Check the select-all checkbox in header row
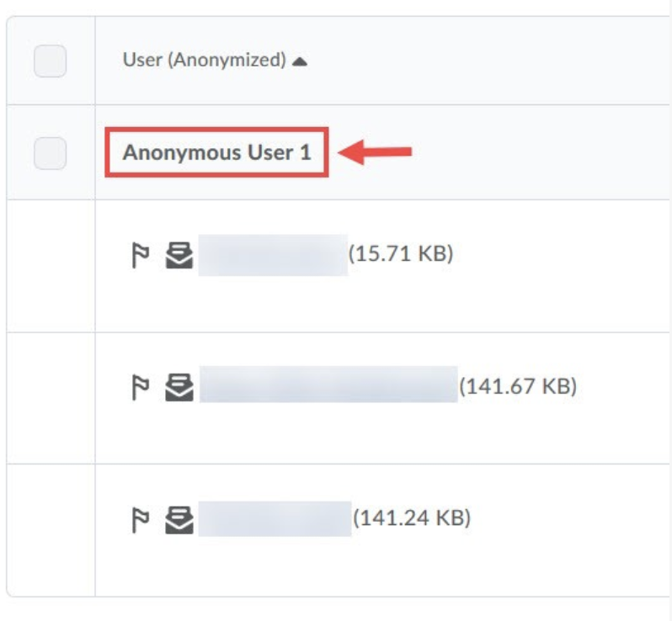 51,61
